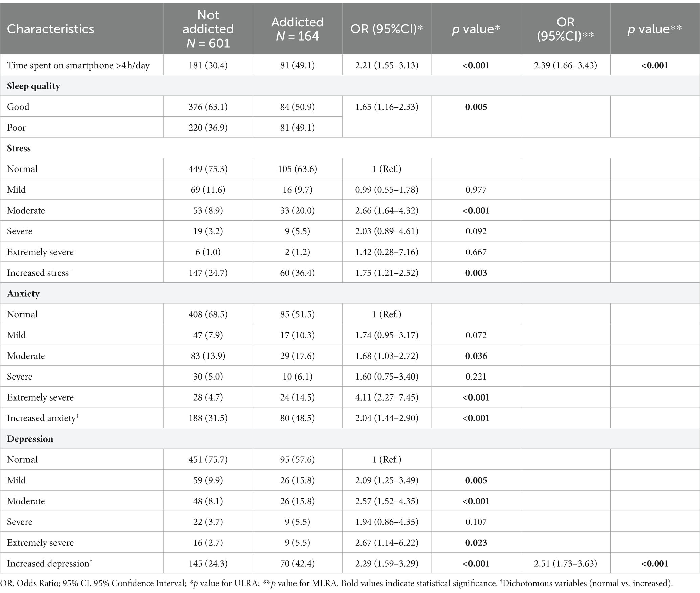Screen dimensions: 700x593
Task: Click the odds ratio '4.11 (2.27–7.45)'
Action: point(387,397)
